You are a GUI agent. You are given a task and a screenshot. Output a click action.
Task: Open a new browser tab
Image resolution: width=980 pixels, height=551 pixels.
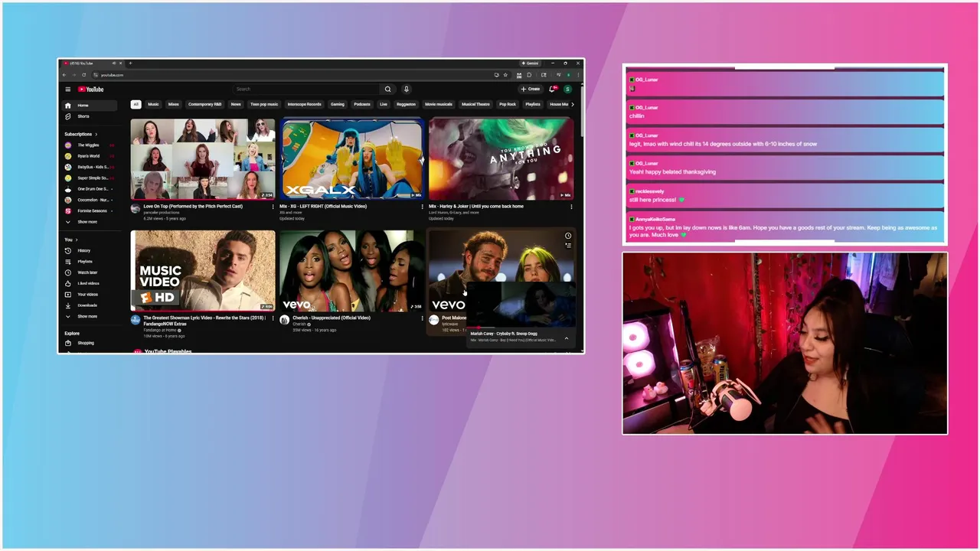(x=130, y=64)
